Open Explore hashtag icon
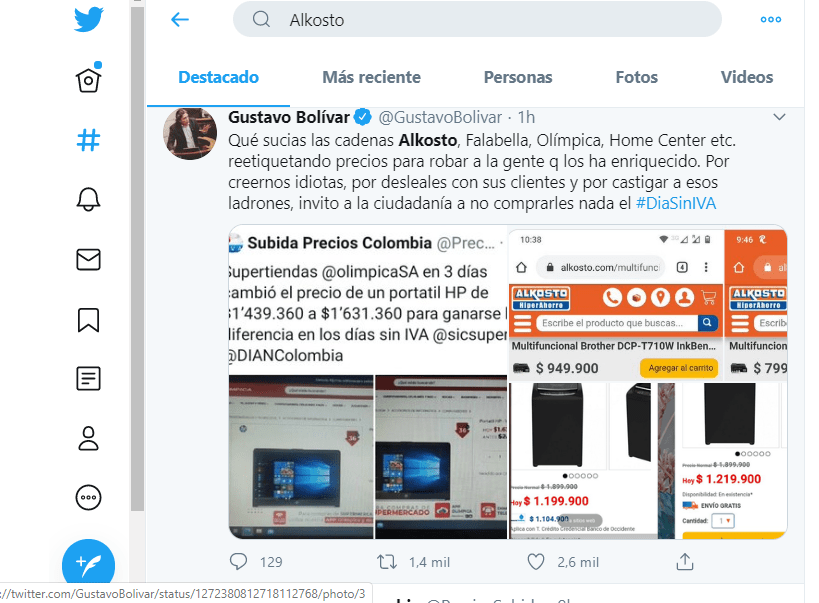 pyautogui.click(x=88, y=140)
